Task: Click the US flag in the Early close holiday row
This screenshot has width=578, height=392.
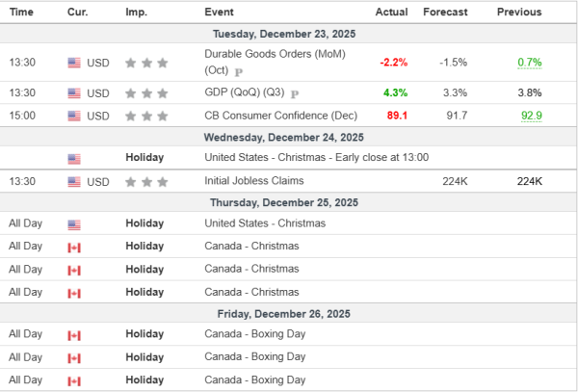Action: coord(74,158)
